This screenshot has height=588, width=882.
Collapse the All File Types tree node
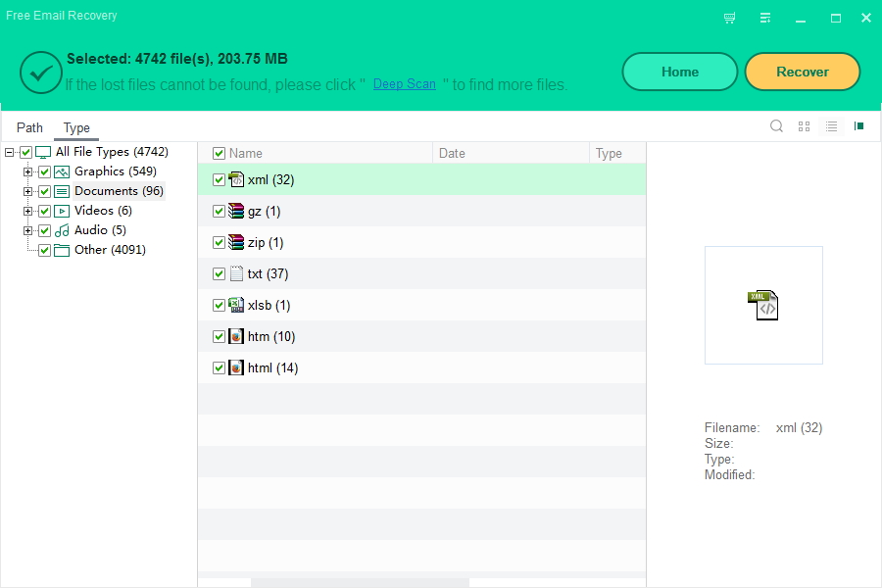[10, 152]
